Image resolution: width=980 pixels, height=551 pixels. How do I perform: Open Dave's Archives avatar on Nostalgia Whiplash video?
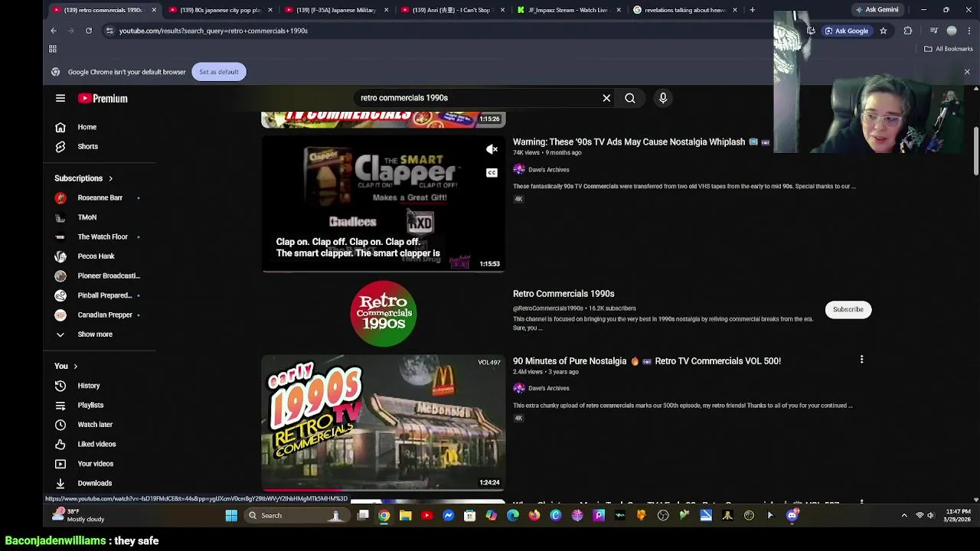point(519,169)
